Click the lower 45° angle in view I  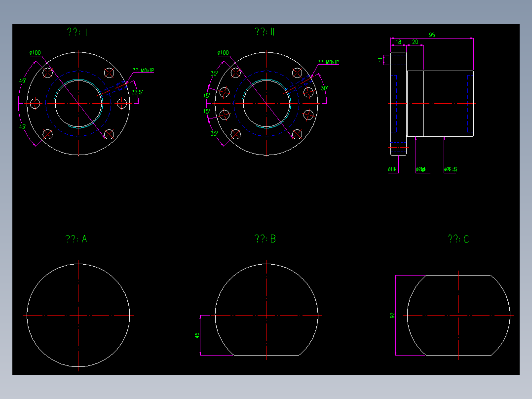[23, 126]
